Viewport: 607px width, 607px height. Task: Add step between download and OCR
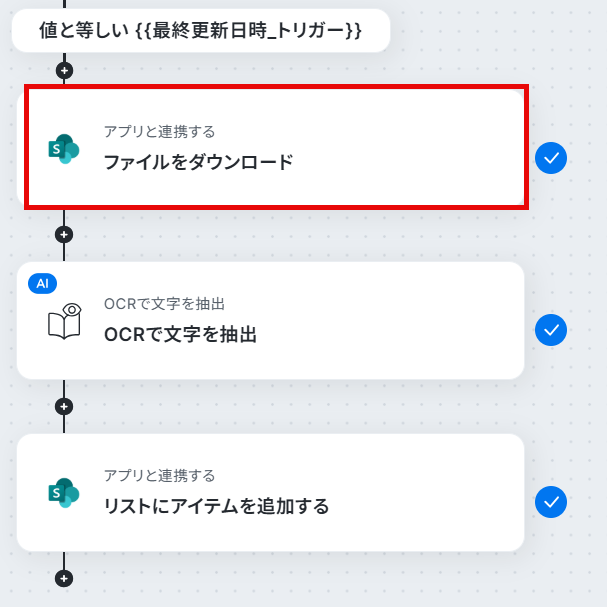(64, 235)
